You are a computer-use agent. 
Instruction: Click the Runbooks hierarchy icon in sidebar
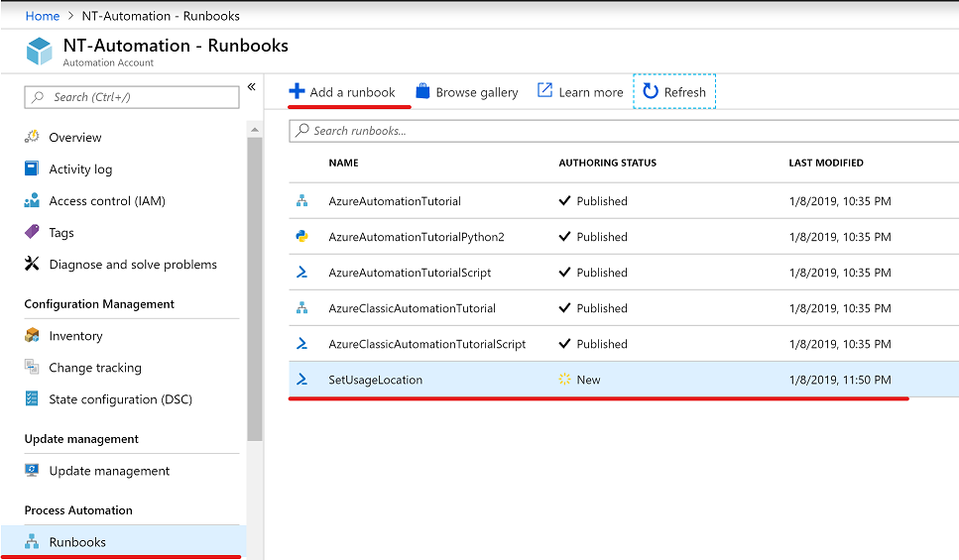[32, 541]
